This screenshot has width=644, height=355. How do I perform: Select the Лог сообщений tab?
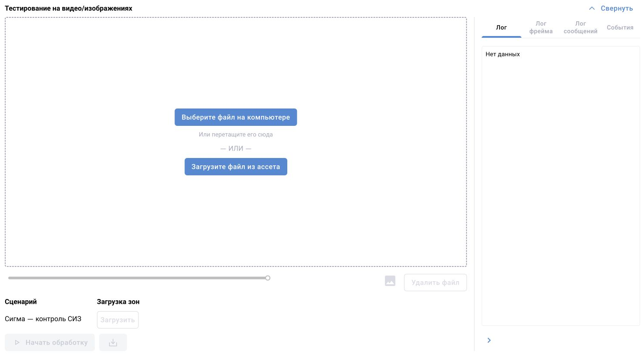tap(581, 27)
